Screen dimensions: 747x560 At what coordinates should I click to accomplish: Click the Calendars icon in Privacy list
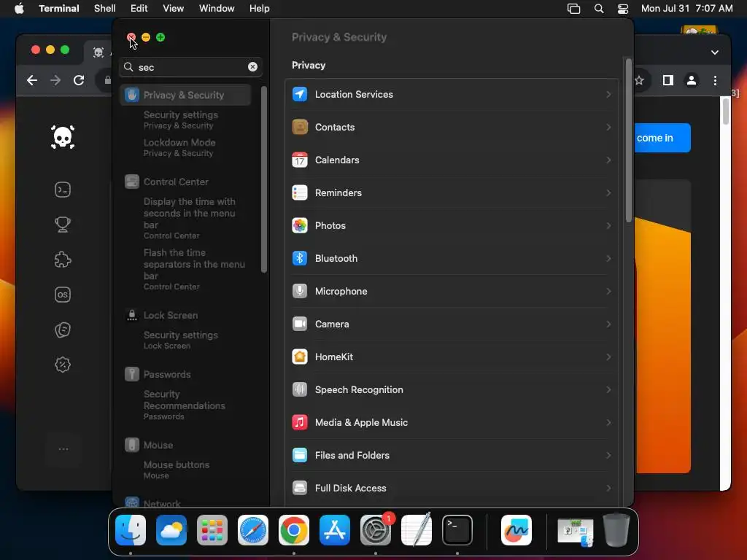coord(300,160)
